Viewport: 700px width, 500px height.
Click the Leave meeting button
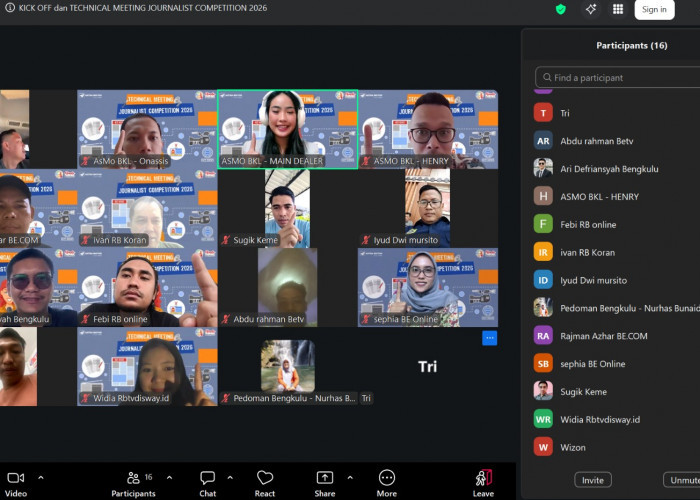pos(483,484)
